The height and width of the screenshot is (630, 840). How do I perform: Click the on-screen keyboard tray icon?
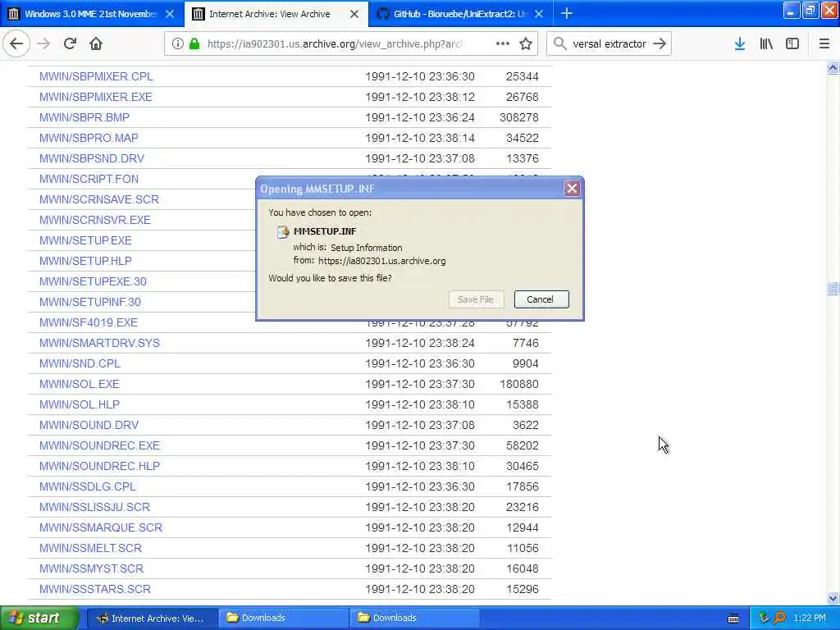[733, 619]
